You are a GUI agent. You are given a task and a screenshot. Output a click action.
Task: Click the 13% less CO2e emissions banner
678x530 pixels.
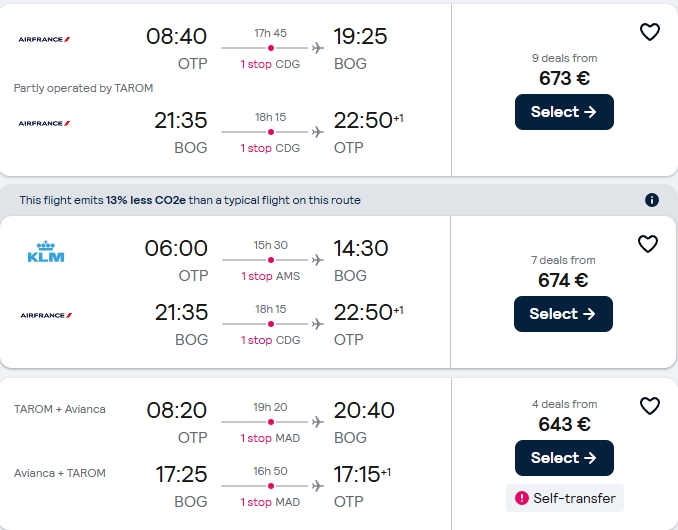click(190, 200)
